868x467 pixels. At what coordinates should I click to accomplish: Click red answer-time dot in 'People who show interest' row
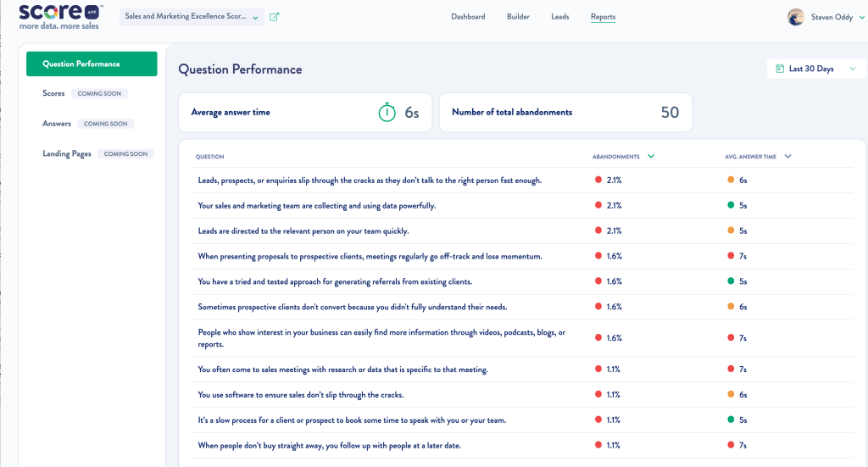click(x=731, y=337)
